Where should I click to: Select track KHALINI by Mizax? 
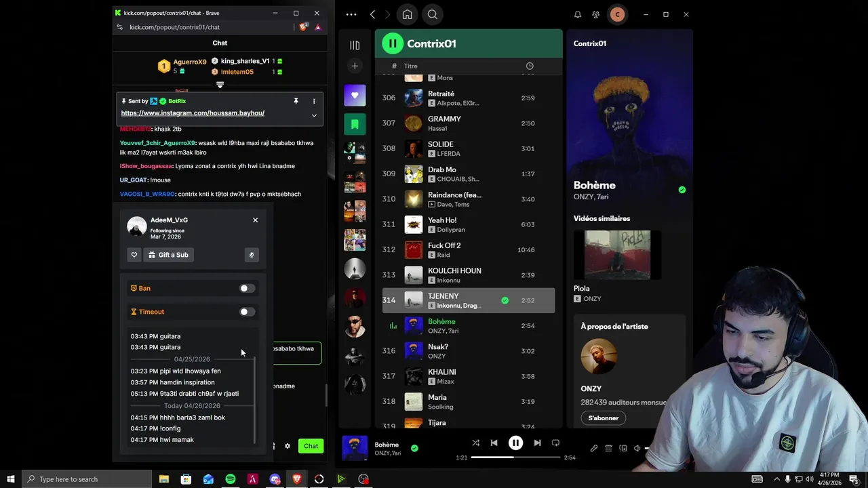coord(469,376)
